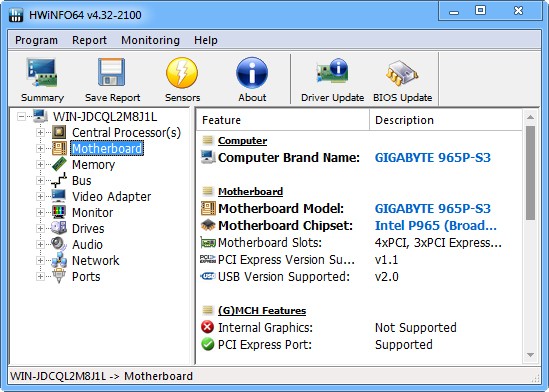The image size is (549, 392).
Task: Click the icon beside Computer Brand Name
Action: pos(208,158)
